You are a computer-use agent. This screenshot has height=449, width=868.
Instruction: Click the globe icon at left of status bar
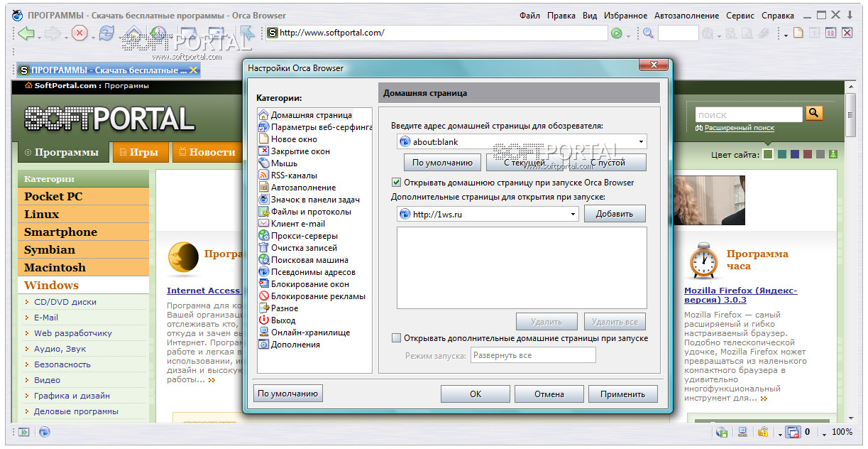click(44, 432)
